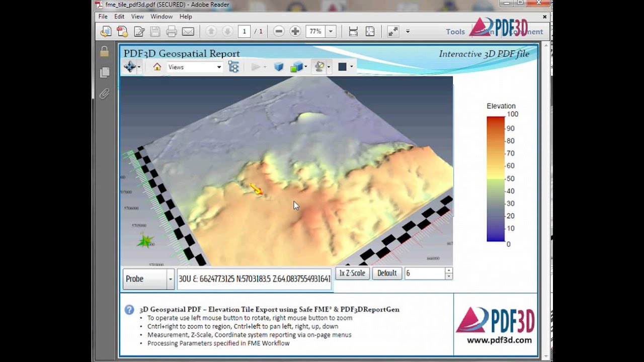The width and height of the screenshot is (644, 362).
Task: Click the 3D lighting lamp icon
Action: (319, 67)
